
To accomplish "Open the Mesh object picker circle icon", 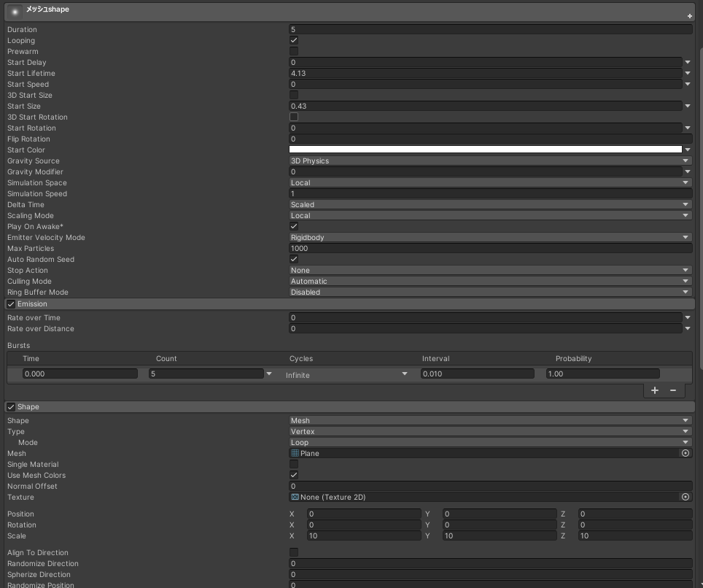I will pyautogui.click(x=685, y=453).
